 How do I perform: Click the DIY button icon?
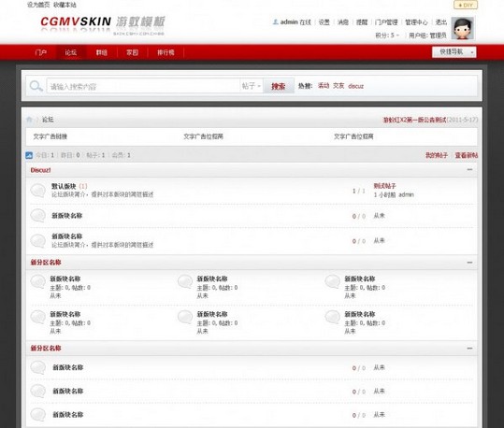point(466,6)
